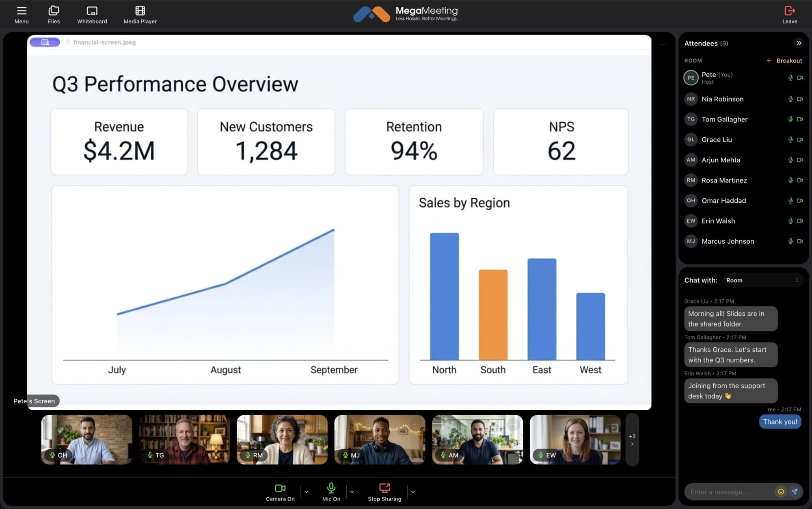This screenshot has width=812, height=509.
Task: Open the Menu hamburger icon
Action: pos(22,15)
